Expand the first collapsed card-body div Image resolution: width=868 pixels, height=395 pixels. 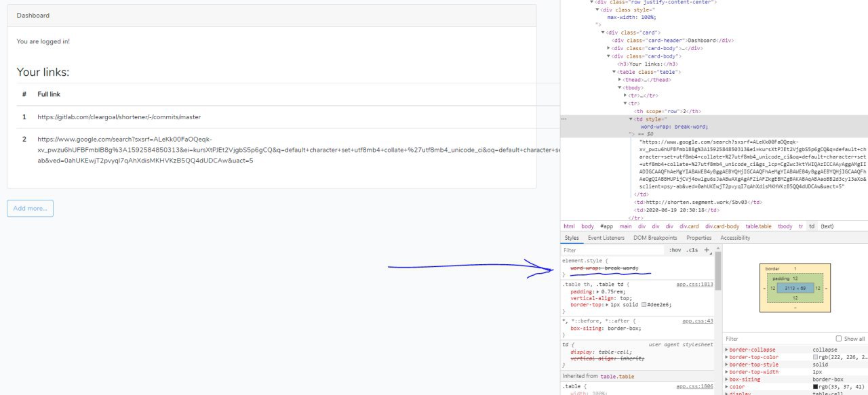[x=608, y=48]
